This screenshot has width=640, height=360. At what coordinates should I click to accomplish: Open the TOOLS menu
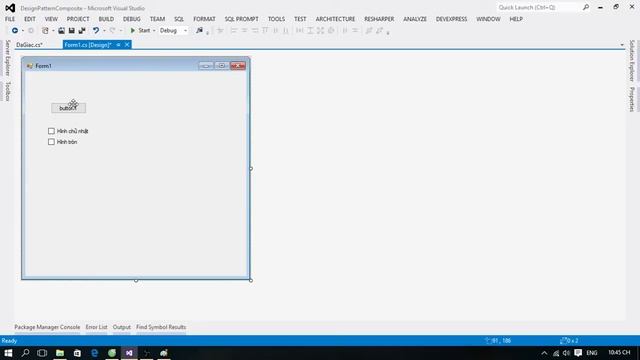(x=276, y=19)
